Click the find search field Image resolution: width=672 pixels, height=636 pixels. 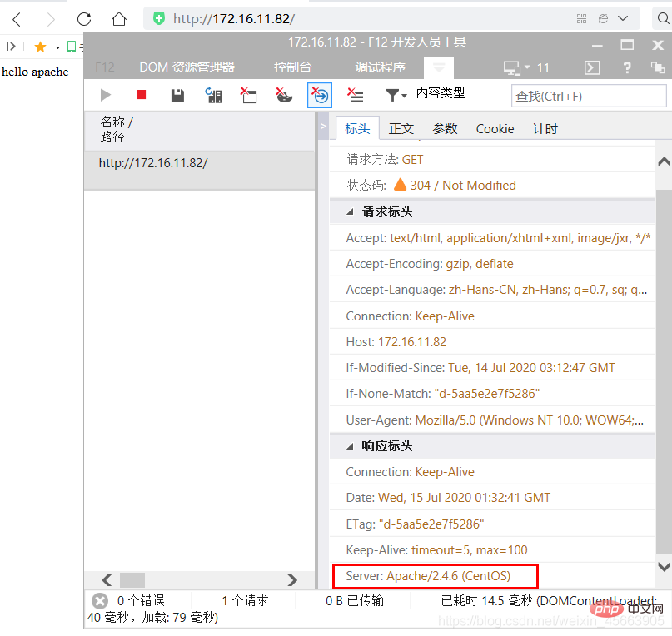(589, 96)
